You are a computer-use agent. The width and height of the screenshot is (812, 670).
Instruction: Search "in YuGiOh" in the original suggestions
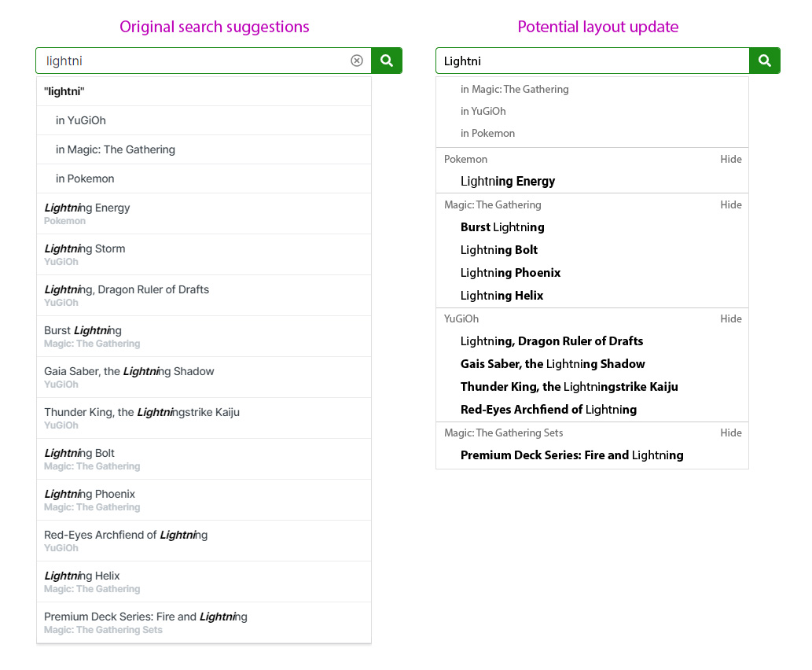204,120
